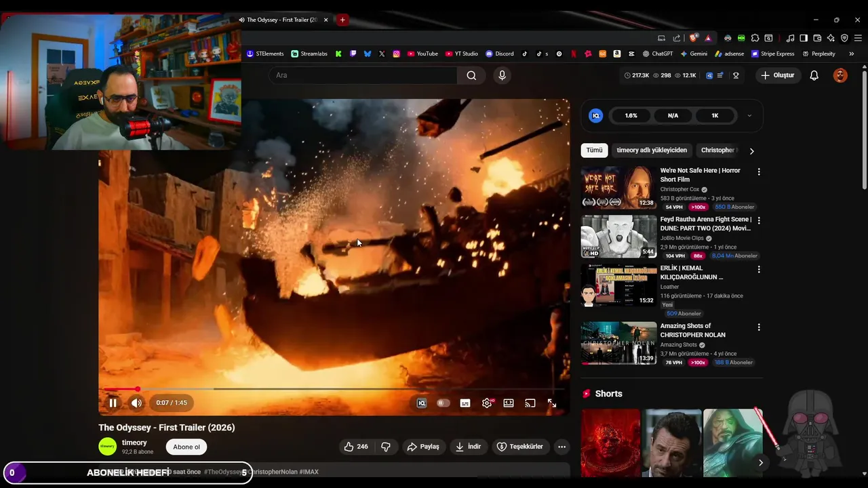Select the Christopher filter chip
The height and width of the screenshot is (488, 868).
point(718,150)
